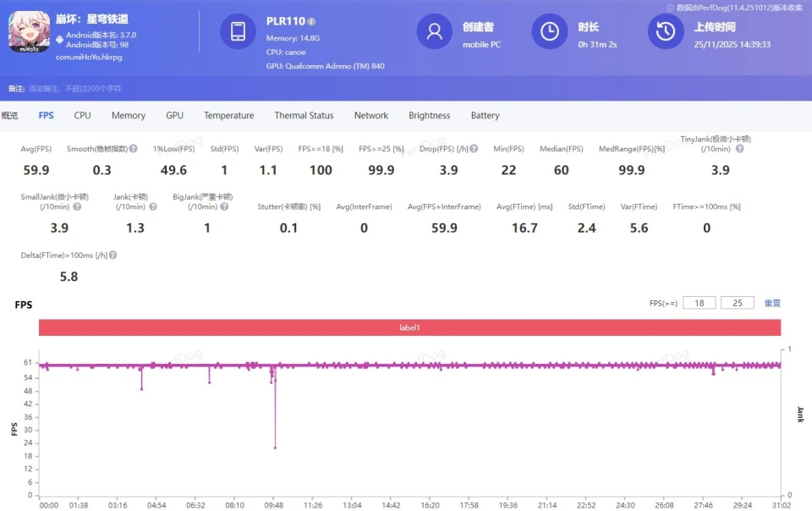Open the Thermal Status tab

(304, 115)
